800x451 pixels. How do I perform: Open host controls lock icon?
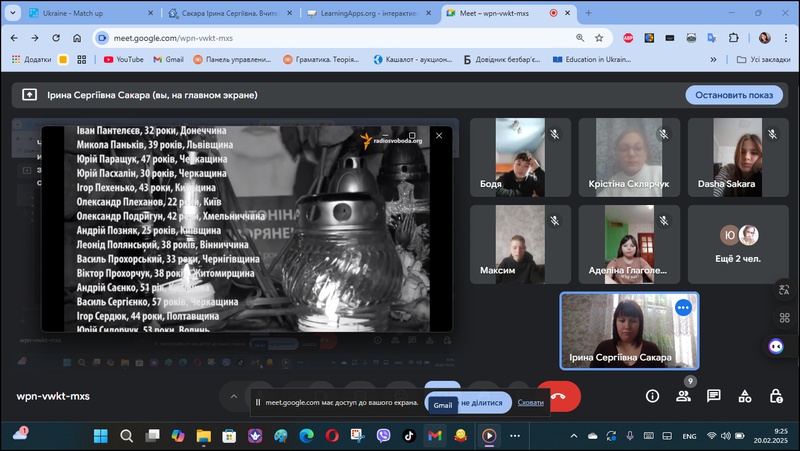pos(776,396)
